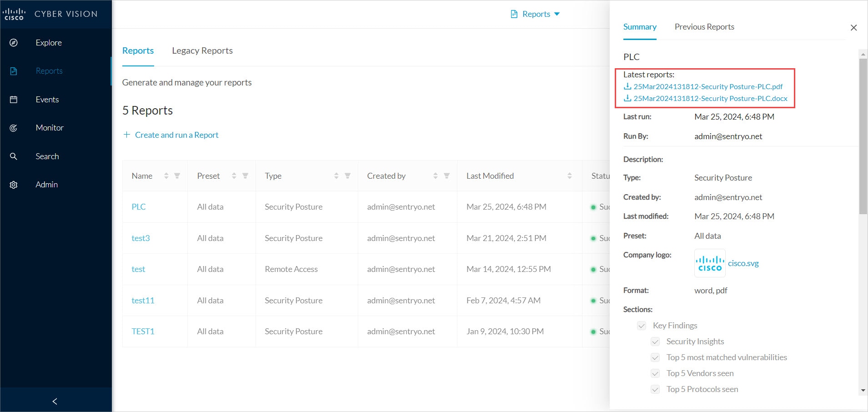868x412 pixels.
Task: Open Monitor via its sidebar icon
Action: pos(14,128)
